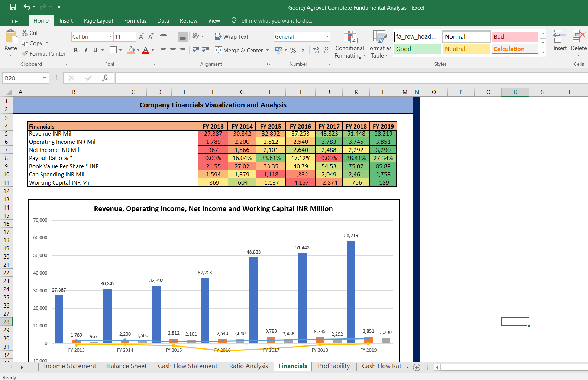Open Conditional Formatting menu
Screen dimensions: 588x380
point(350,44)
